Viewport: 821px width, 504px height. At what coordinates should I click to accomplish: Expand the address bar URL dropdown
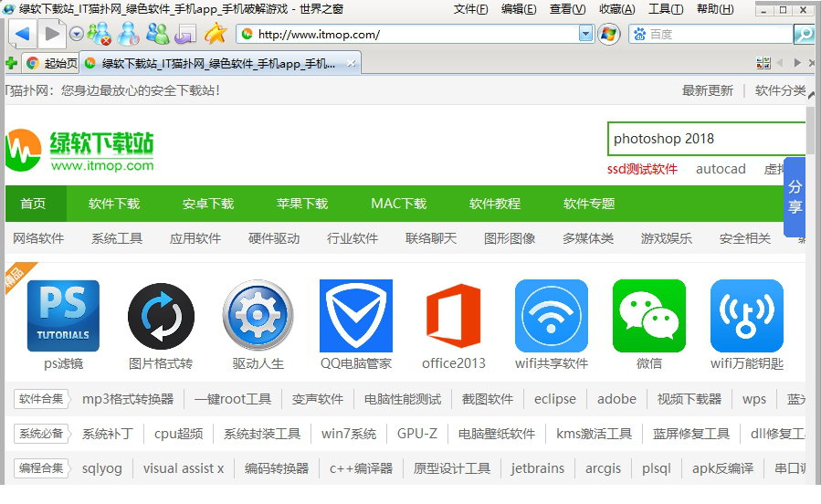point(586,35)
